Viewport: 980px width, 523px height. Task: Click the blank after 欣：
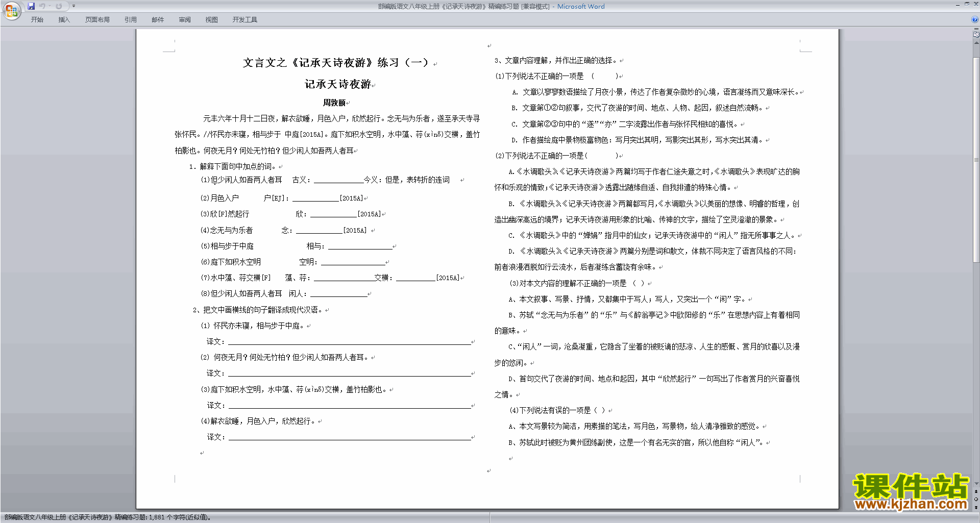coord(334,214)
